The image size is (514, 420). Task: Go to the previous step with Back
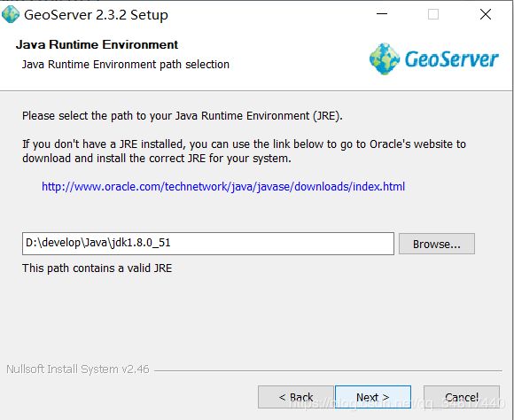[296, 397]
